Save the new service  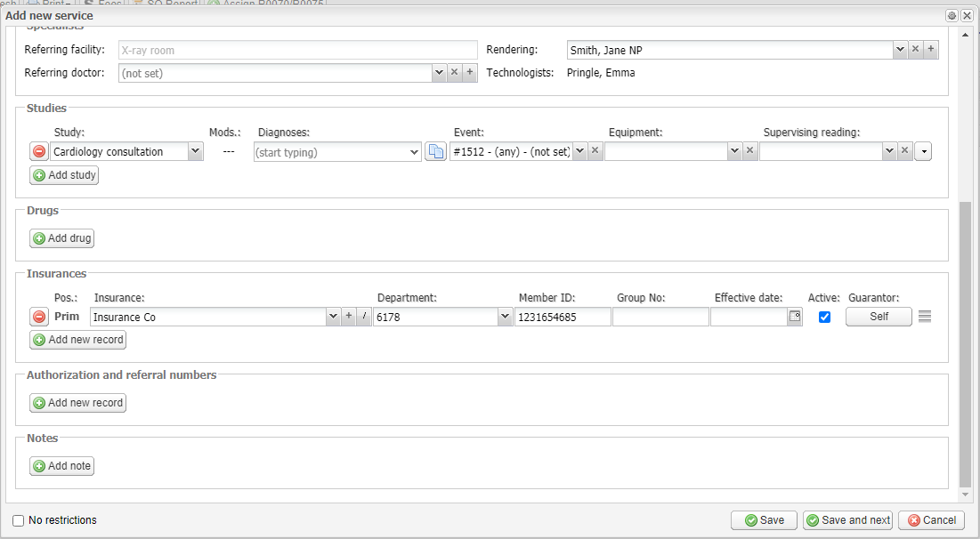[765, 520]
